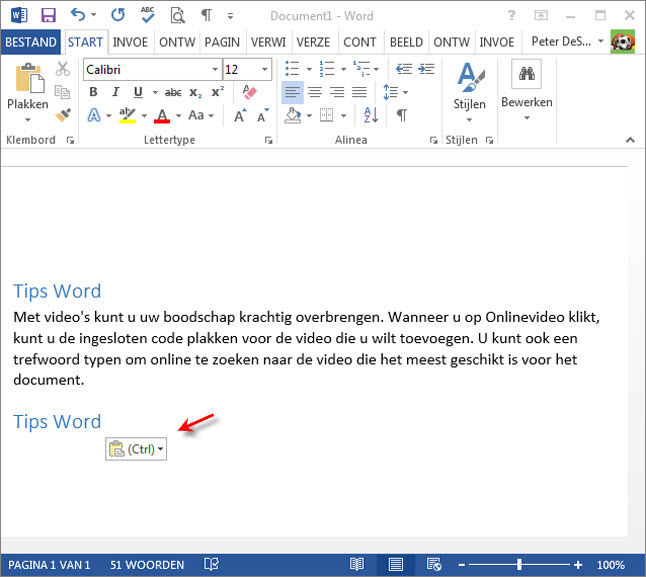Decrease the paragraph indent

click(x=404, y=69)
